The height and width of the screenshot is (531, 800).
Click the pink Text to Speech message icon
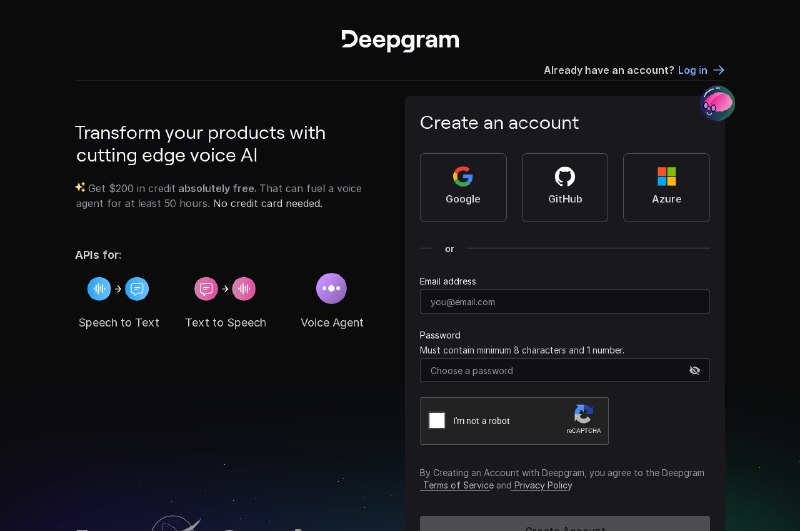(x=206, y=289)
